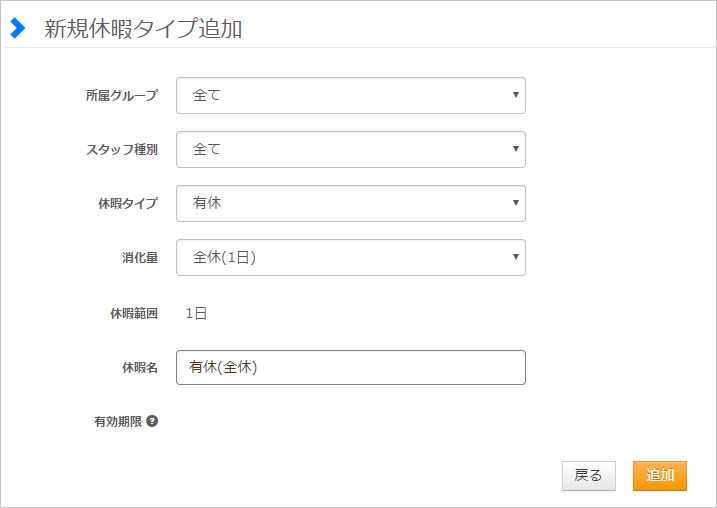Open the スタッフ種別 dropdown
717x508 pixels.
click(x=351, y=150)
